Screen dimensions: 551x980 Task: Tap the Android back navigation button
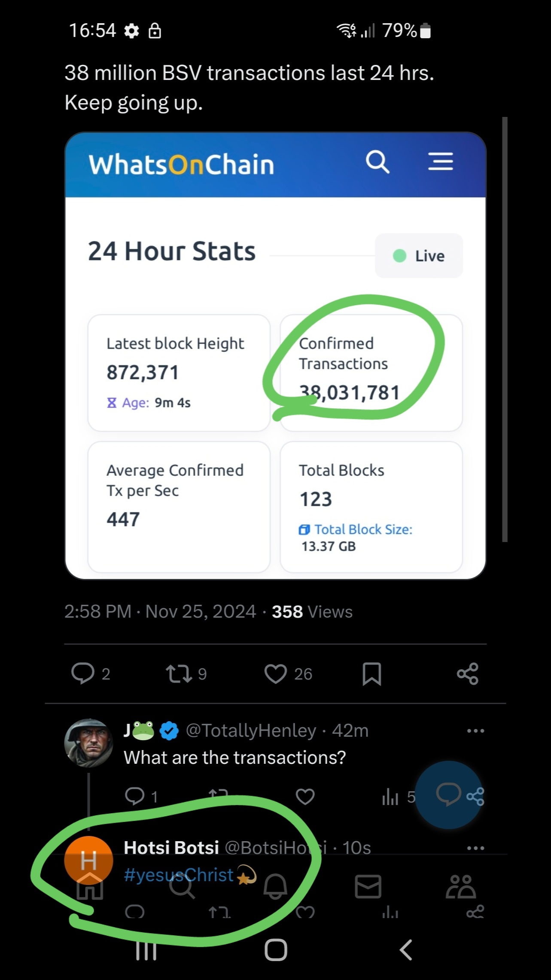coord(406,949)
